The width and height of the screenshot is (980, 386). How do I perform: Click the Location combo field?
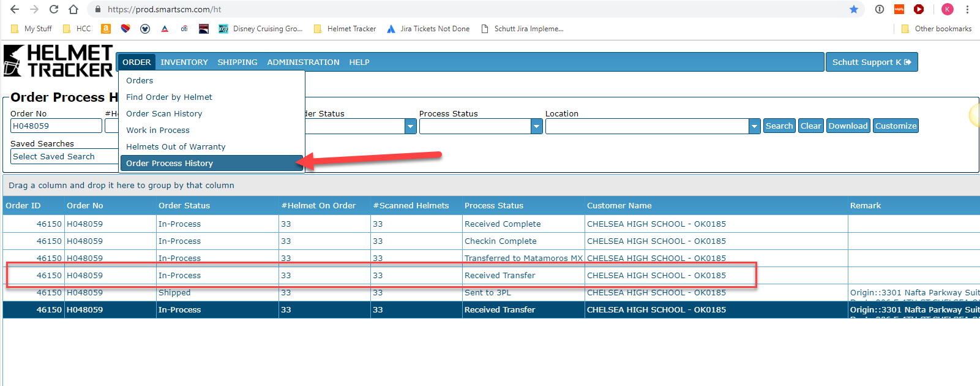pos(647,126)
